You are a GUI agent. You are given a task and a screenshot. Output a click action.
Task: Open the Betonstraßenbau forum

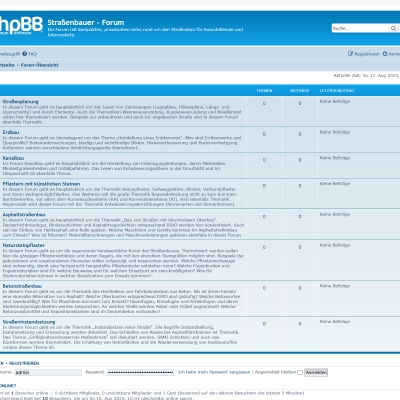coord(22,286)
